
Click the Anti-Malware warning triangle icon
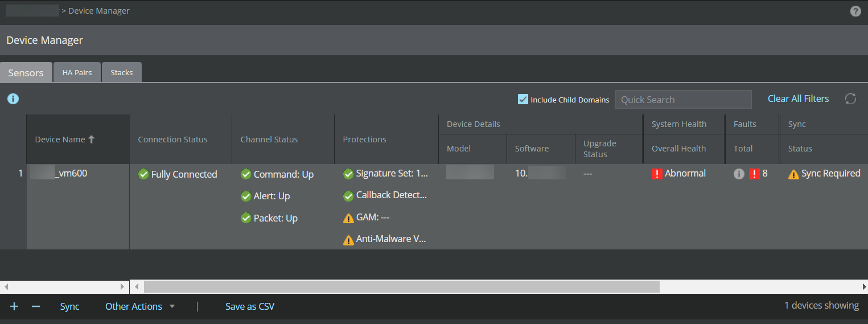click(x=348, y=240)
